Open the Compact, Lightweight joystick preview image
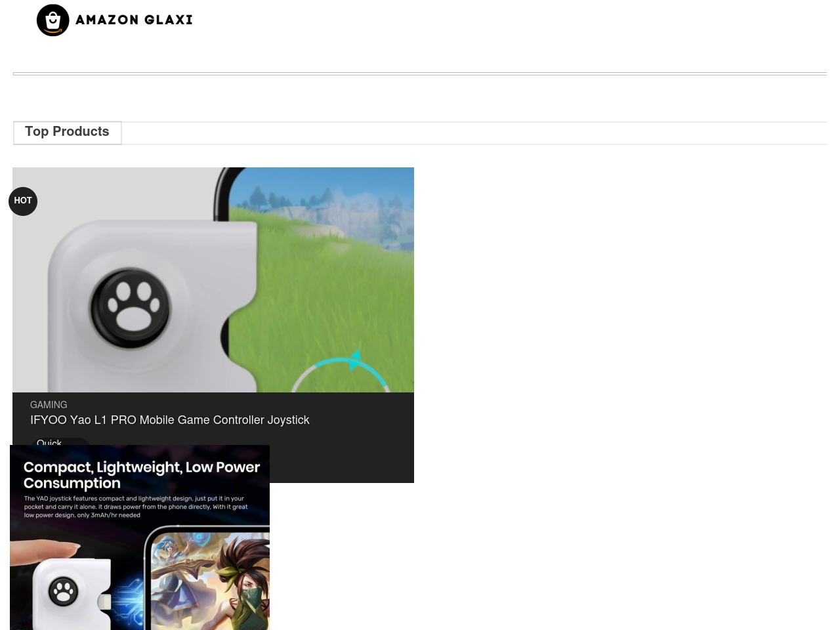This screenshot has height=630, width=840. tap(140, 537)
